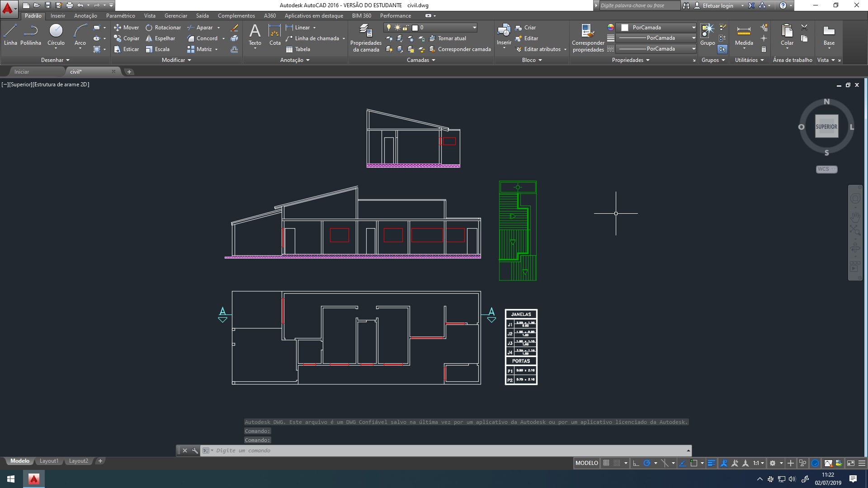
Task: Choose the Polilinha tool
Action: [31, 35]
